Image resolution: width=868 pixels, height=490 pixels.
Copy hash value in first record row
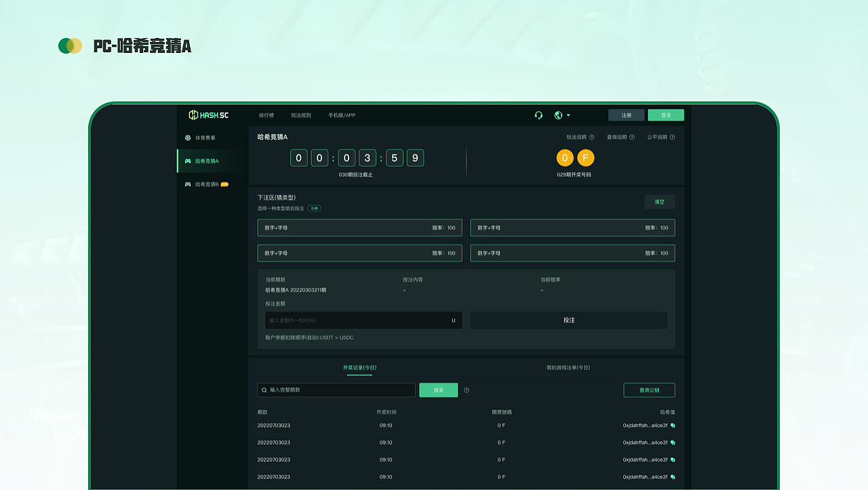coord(673,426)
